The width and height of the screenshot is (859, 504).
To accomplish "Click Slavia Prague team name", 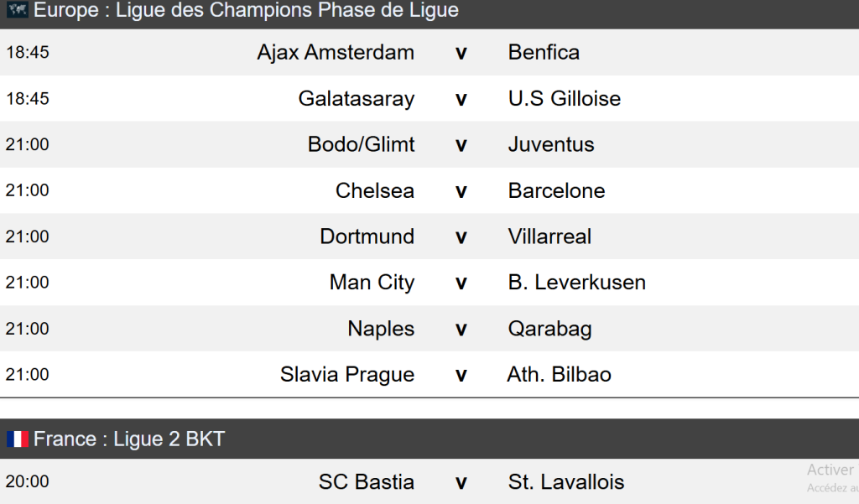I will click(347, 375).
